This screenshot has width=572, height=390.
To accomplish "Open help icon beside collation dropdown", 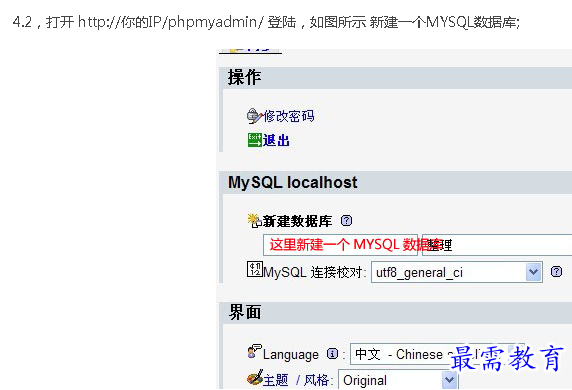I will [556, 271].
